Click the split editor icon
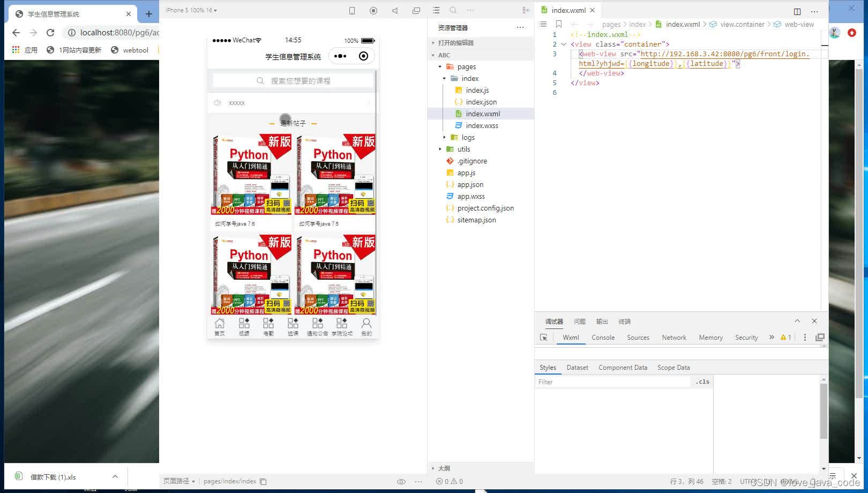This screenshot has width=868, height=493. click(797, 11)
